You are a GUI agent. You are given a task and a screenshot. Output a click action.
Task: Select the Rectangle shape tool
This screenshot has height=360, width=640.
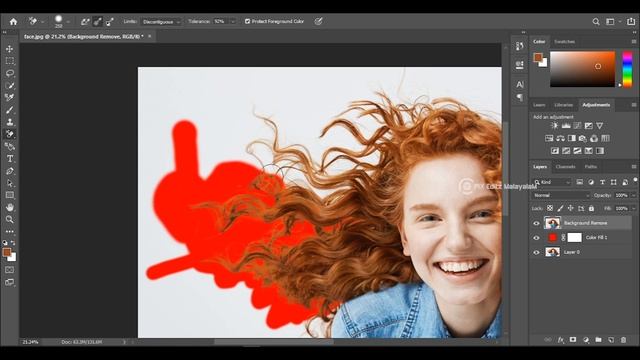10,195
